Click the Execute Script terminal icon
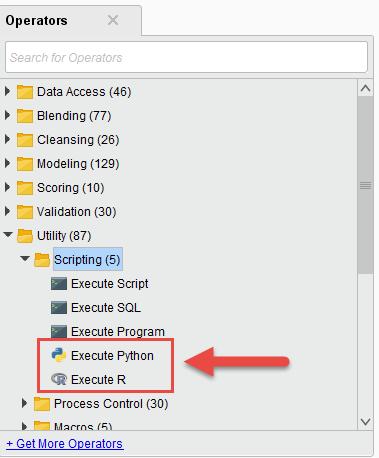 click(x=59, y=284)
